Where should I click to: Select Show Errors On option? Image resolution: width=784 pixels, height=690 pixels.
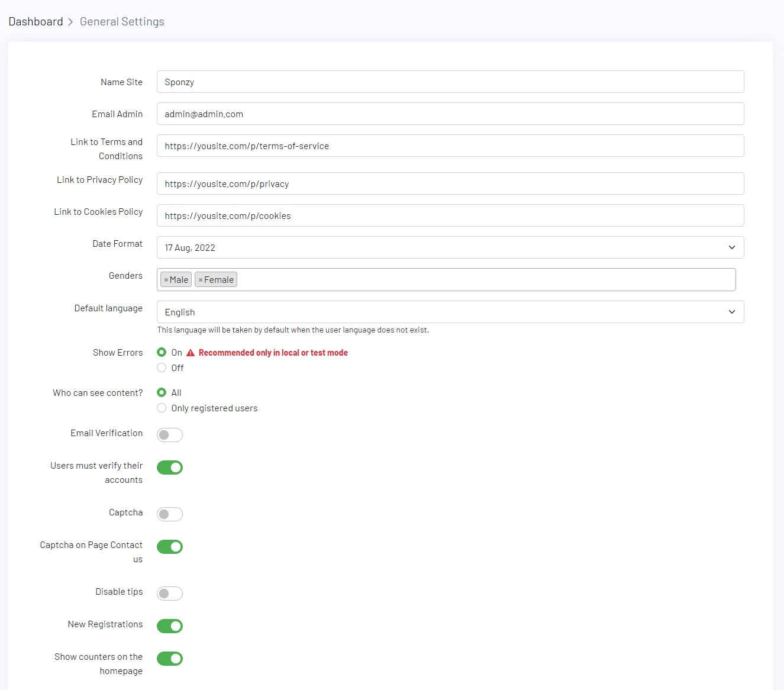pyautogui.click(x=162, y=353)
